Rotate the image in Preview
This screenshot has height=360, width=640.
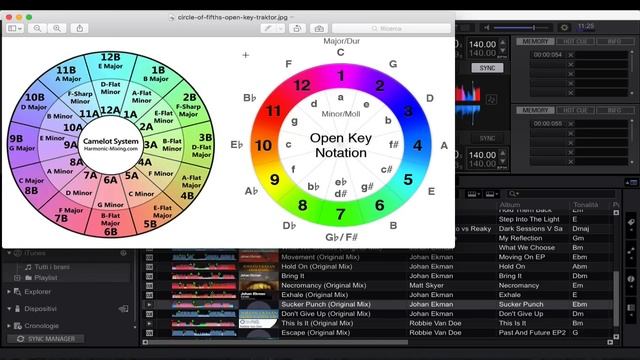[297, 29]
